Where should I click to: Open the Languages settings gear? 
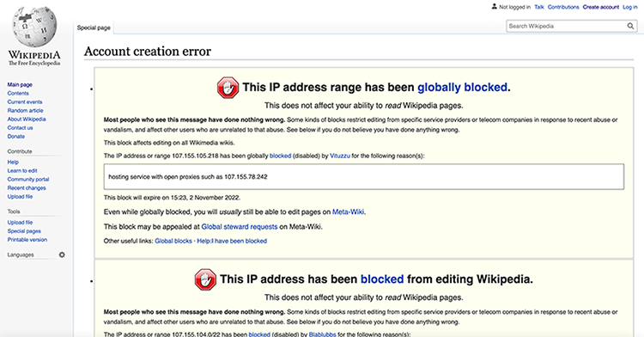(x=62, y=254)
